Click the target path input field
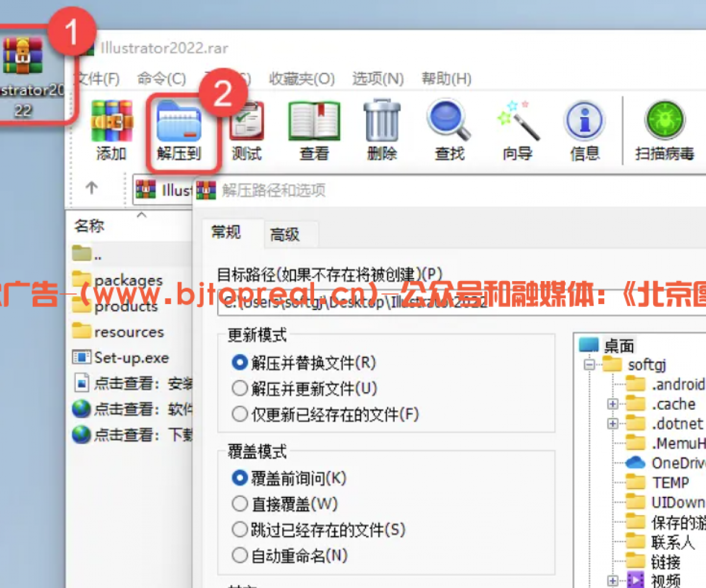The width and height of the screenshot is (706, 588). 462,303
